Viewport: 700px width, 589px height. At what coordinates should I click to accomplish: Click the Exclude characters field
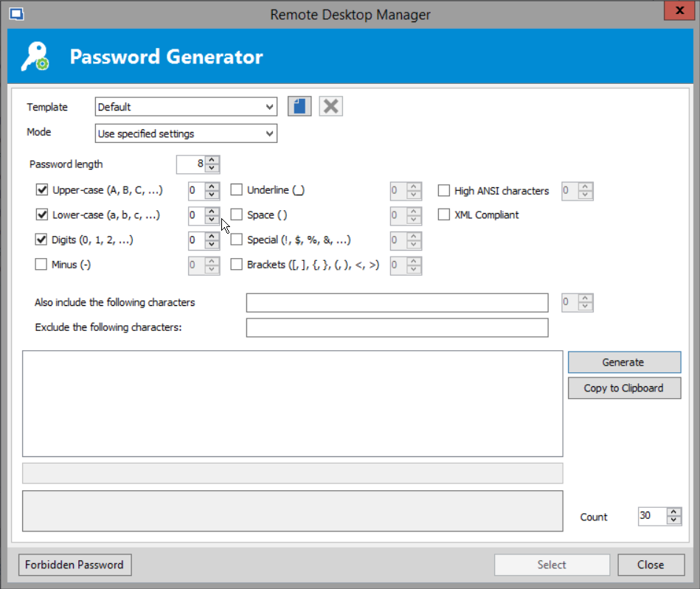(x=397, y=327)
